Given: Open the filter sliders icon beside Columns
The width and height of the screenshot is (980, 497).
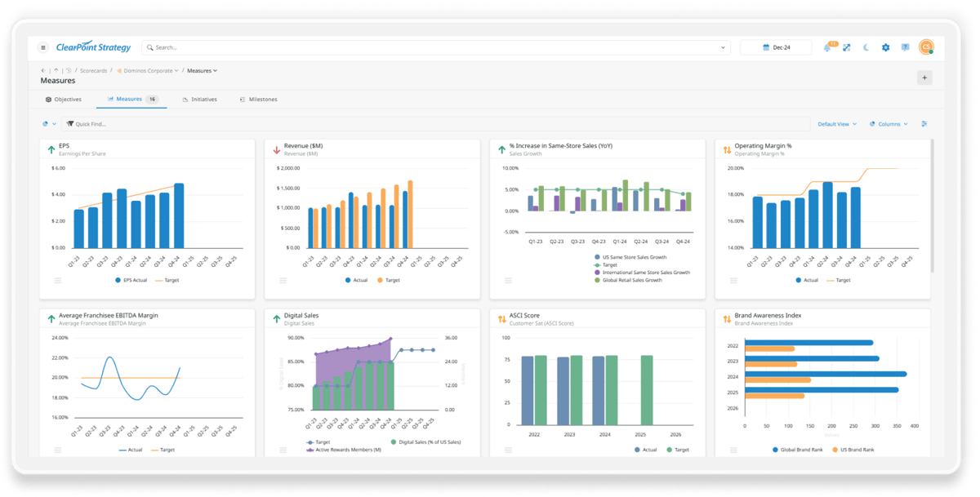Looking at the screenshot, I should point(924,124).
